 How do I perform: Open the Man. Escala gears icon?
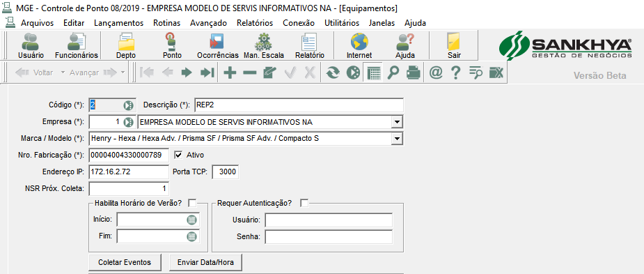(263, 45)
